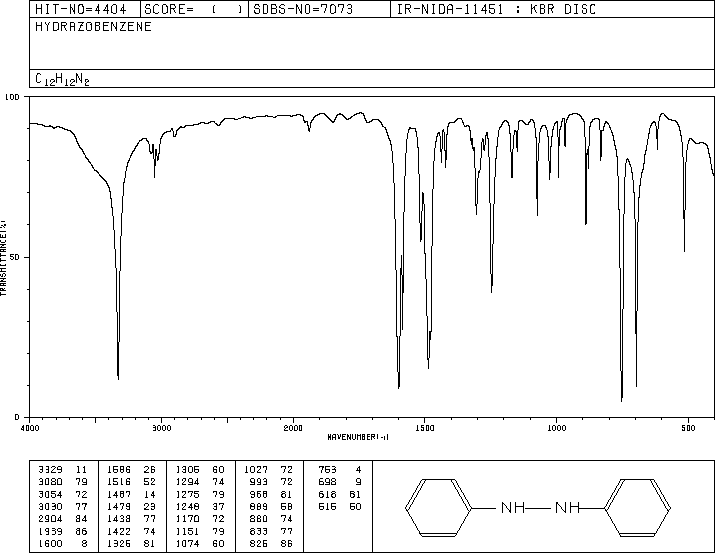
Task: Click the left benzene ring in the structure
Action: [x=439, y=507]
